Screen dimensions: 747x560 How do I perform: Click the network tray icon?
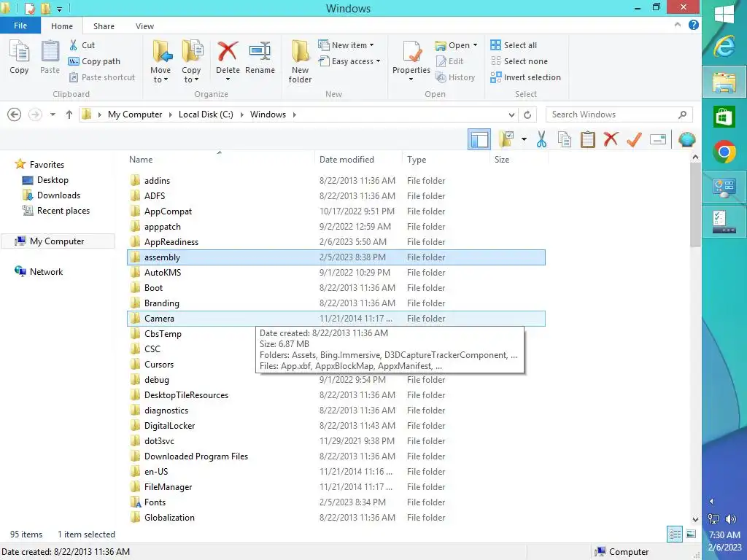tap(713, 519)
